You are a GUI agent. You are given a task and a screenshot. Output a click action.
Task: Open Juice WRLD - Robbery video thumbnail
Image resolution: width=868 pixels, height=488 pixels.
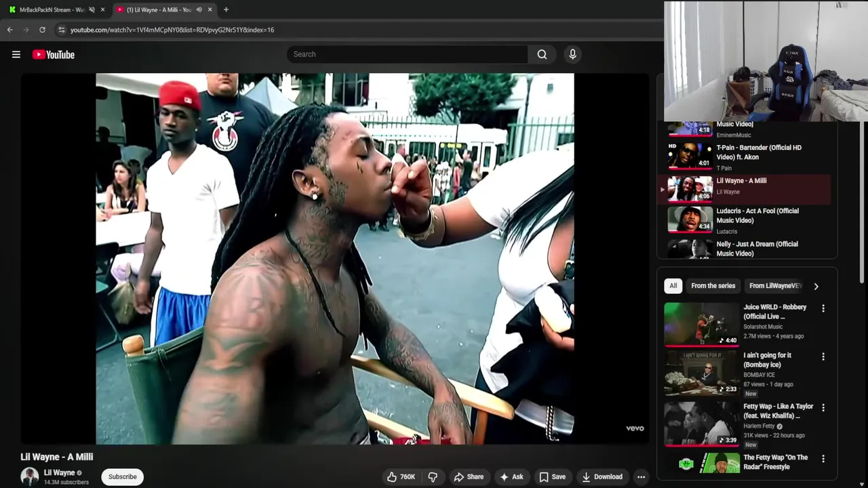701,324
